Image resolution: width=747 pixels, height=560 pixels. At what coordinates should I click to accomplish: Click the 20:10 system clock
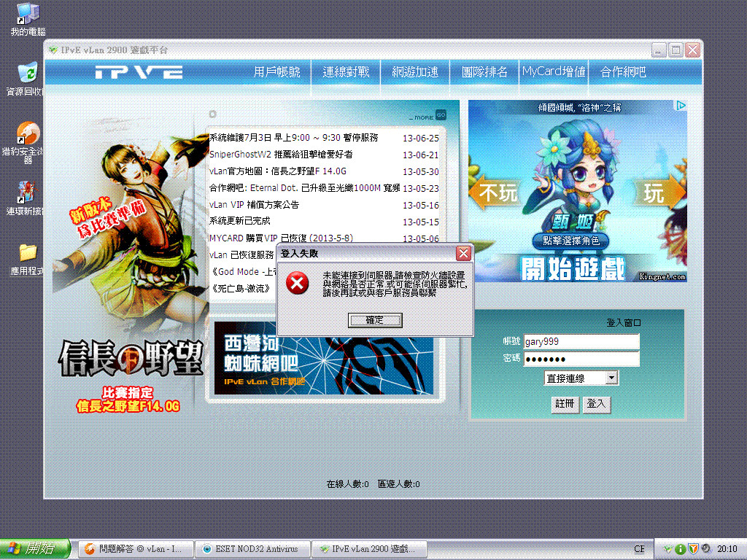pos(727,549)
